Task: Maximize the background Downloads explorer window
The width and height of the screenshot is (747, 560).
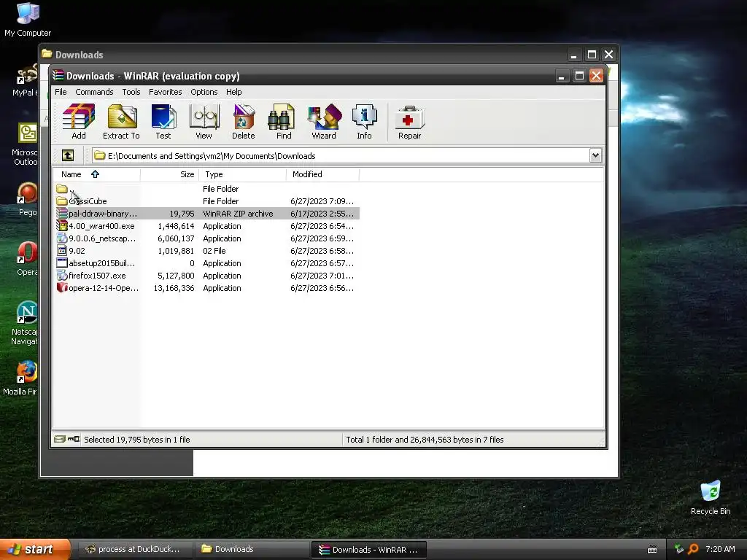Action: coord(592,55)
